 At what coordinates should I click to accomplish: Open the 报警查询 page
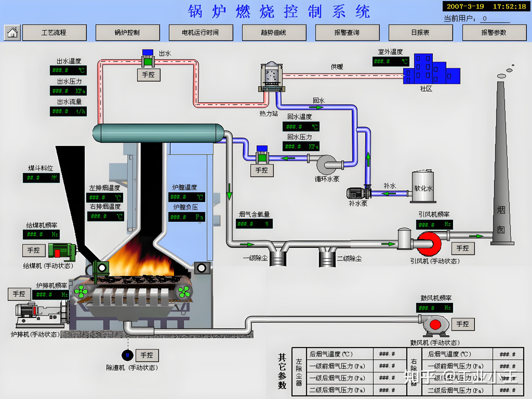pos(348,32)
